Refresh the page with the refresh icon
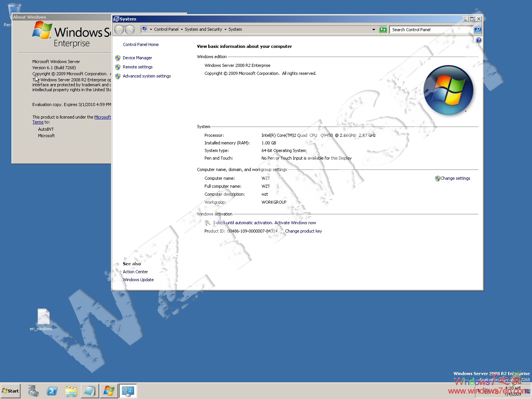 point(383,29)
